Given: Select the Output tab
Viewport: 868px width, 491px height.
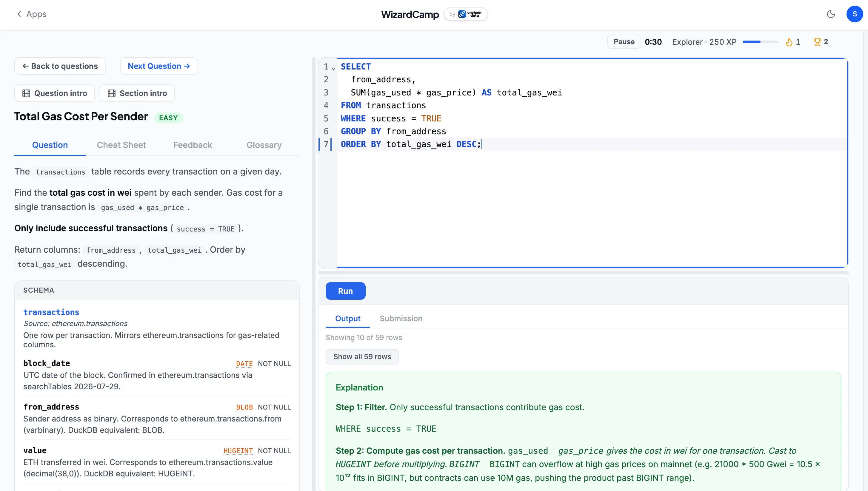Looking at the screenshot, I should pos(347,319).
